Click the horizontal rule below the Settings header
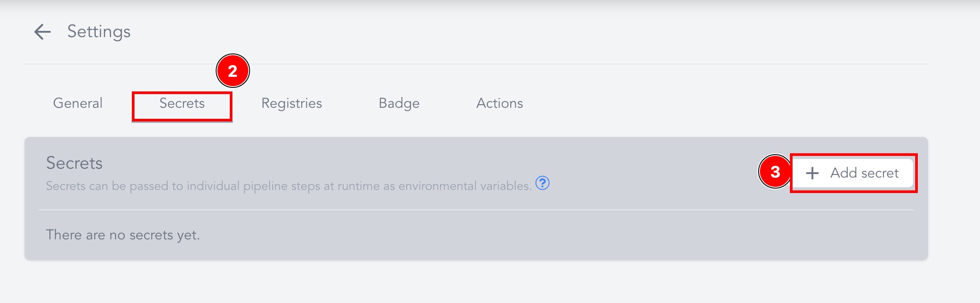The height and width of the screenshot is (303, 980). click(476, 64)
